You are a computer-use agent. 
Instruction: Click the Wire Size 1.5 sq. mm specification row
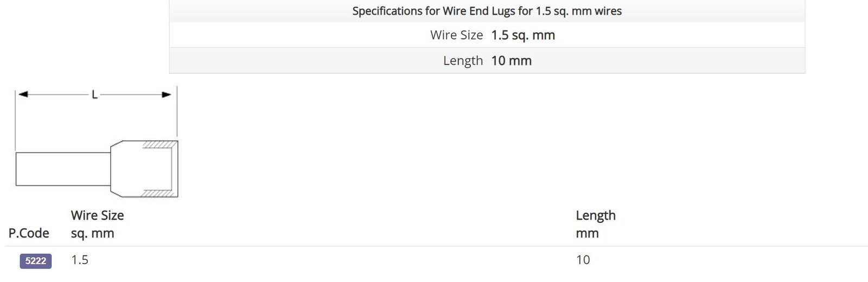pos(487,35)
